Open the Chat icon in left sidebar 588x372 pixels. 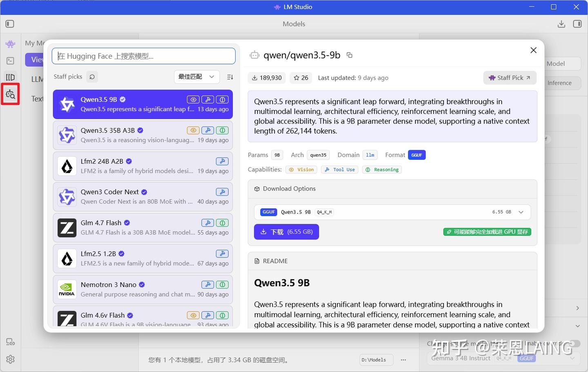click(10, 44)
